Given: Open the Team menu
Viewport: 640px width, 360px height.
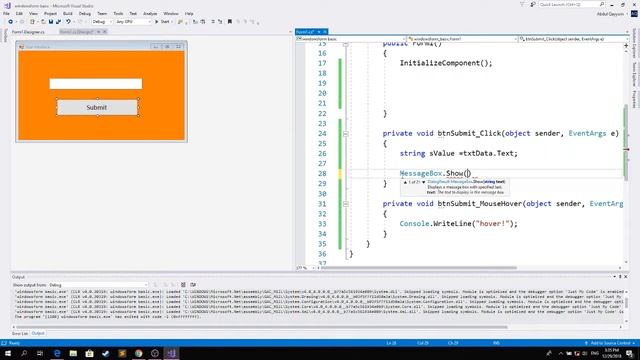Looking at the screenshot, I should (102, 13).
